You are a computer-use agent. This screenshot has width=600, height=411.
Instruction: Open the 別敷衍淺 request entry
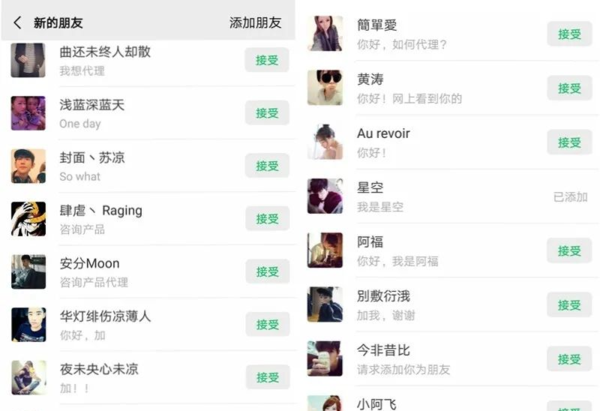click(420, 304)
